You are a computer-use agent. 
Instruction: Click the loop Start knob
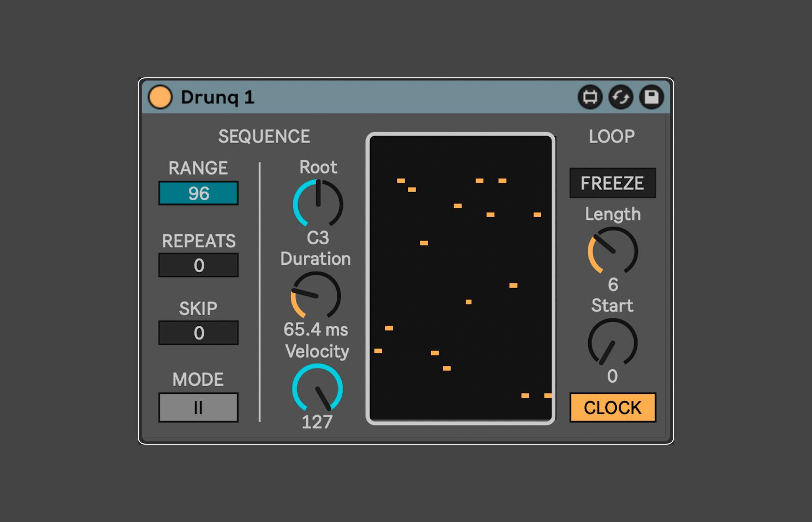(612, 343)
